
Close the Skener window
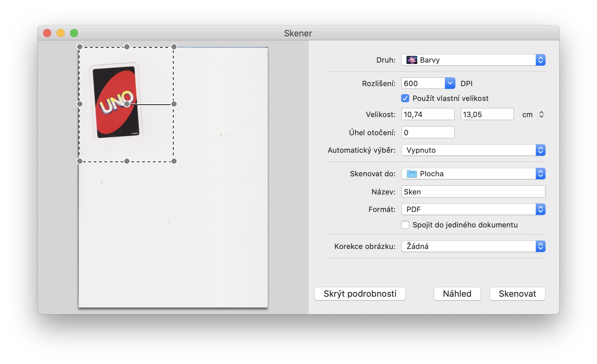pos(47,33)
